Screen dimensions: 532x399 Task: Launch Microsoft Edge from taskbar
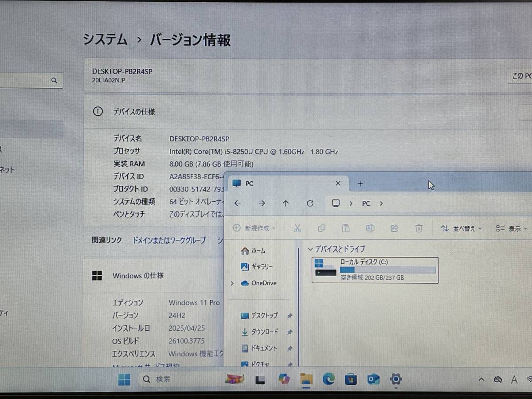coord(329,379)
